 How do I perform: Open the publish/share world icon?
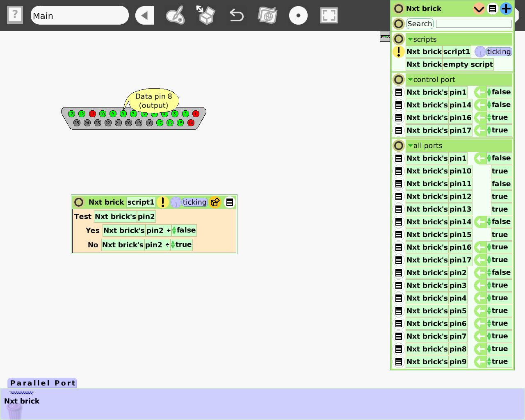267,16
